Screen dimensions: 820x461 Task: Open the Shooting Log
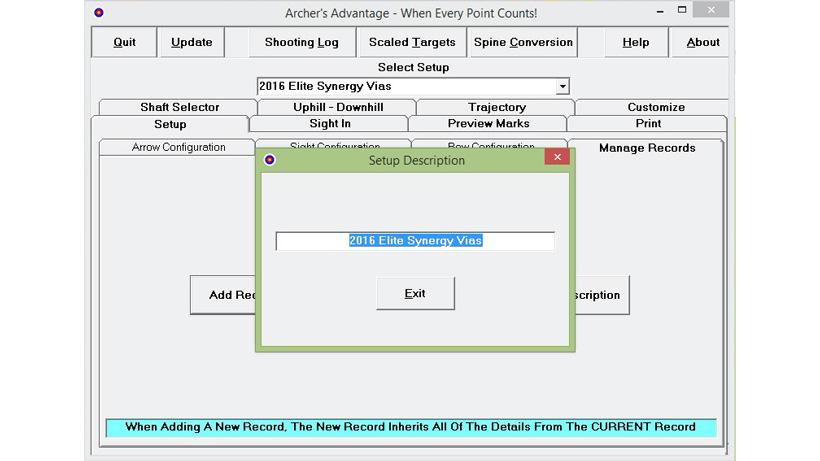302,42
